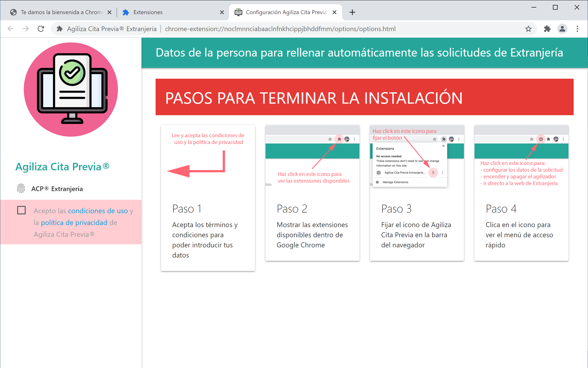Close the Te damos la bienvenida tab

click(109, 12)
